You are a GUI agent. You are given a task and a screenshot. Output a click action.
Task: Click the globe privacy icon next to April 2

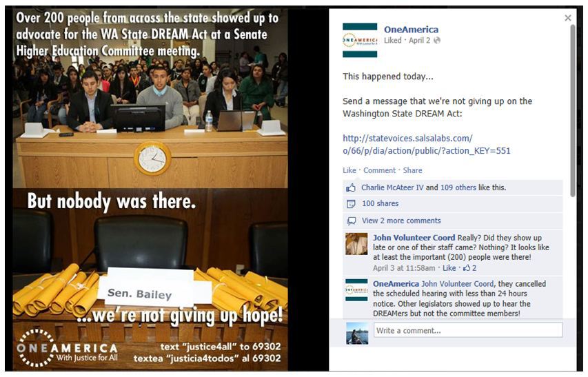point(437,41)
